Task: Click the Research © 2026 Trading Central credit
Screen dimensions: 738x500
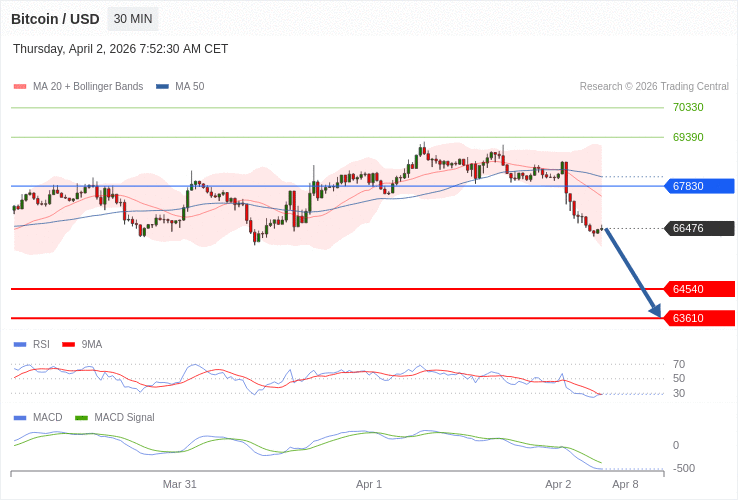Action: tap(654, 87)
